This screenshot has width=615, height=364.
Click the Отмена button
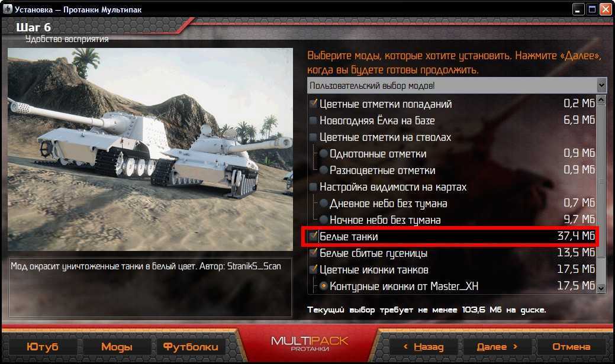click(571, 346)
